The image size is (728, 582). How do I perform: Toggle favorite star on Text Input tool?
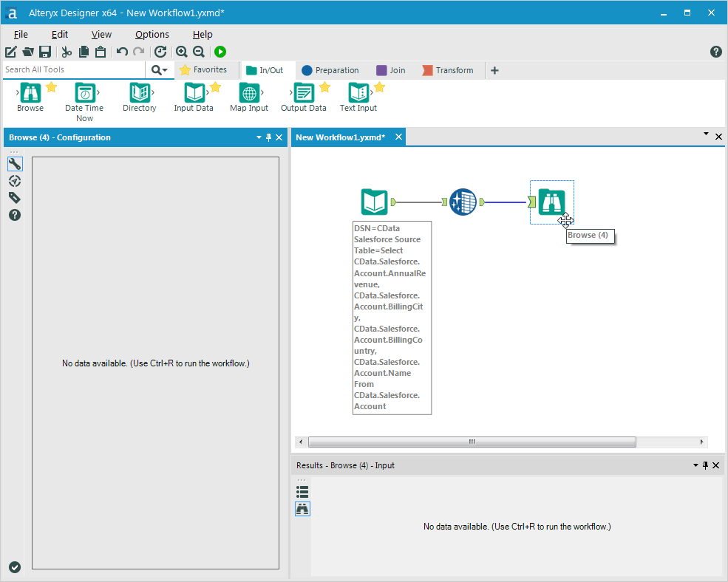pyautogui.click(x=379, y=87)
